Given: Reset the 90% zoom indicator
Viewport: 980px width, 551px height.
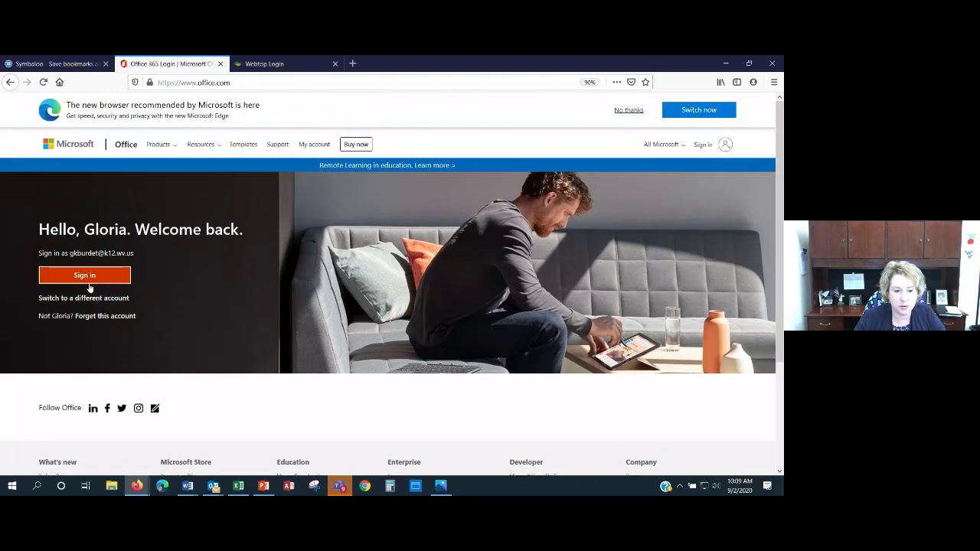Looking at the screenshot, I should [589, 82].
